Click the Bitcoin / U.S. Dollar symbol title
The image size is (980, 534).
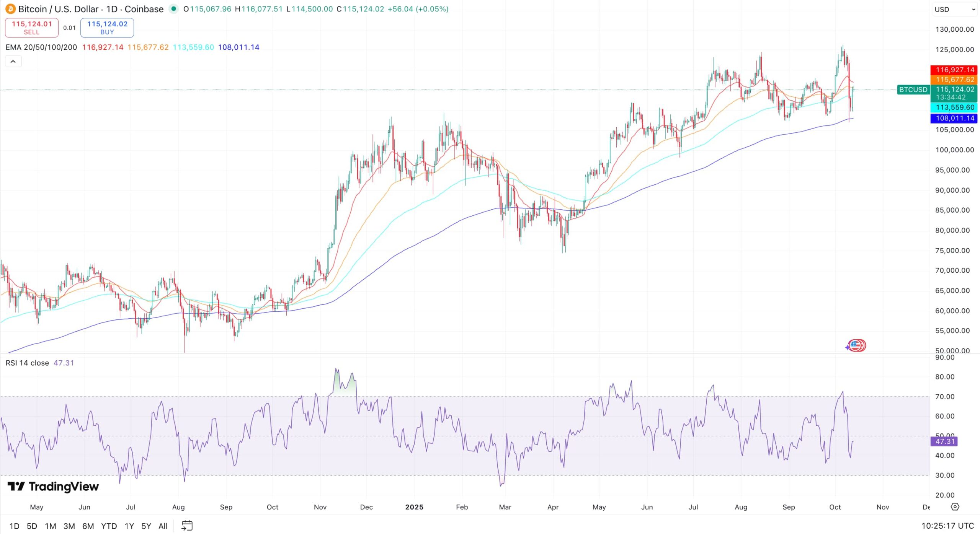pyautogui.click(x=91, y=9)
